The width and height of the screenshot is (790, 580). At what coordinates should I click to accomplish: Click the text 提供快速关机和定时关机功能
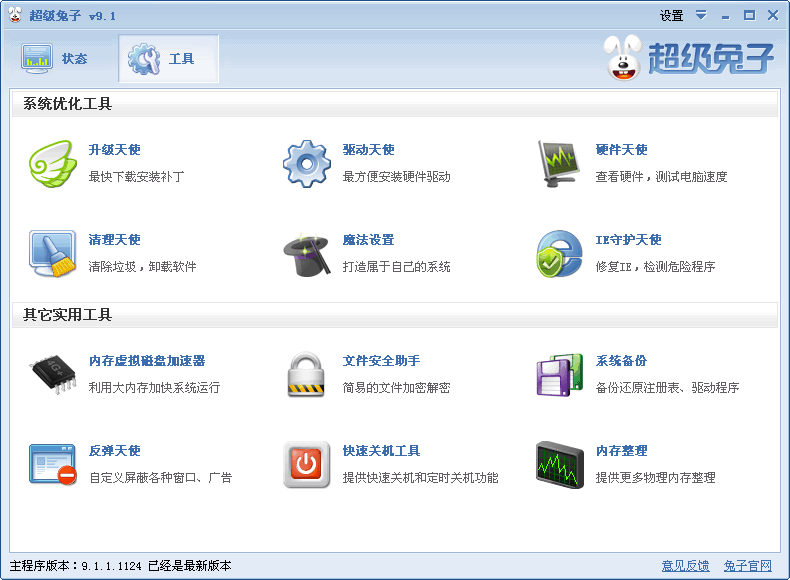point(421,478)
